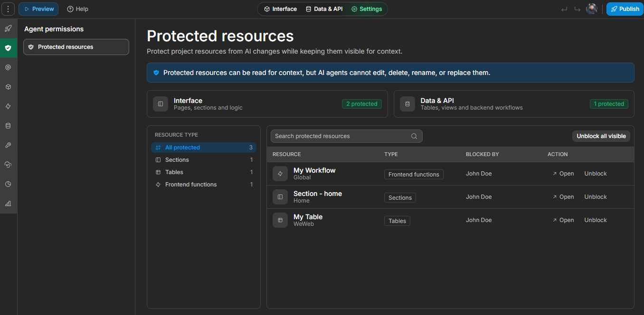Image resolution: width=644 pixels, height=315 pixels.
Task: Filter by All protected resources
Action: point(204,148)
